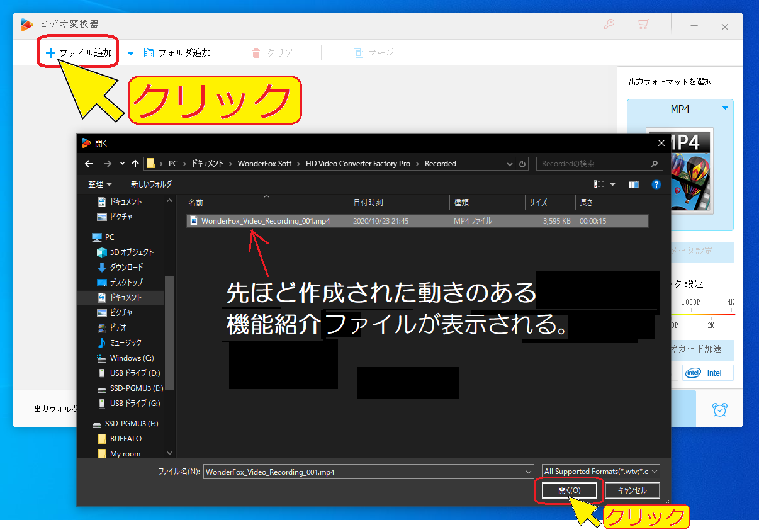759x532 pixels.
Task: Click the クリア trash icon in toolbar
Action: pyautogui.click(x=256, y=53)
